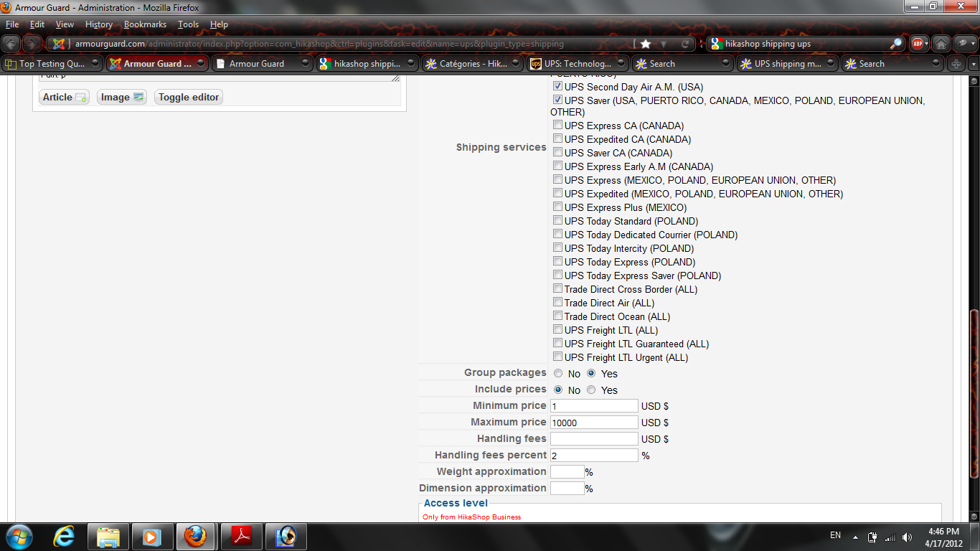Open the Adblock Plus toolbar icon
The height and width of the screenshot is (551, 980).
(917, 44)
